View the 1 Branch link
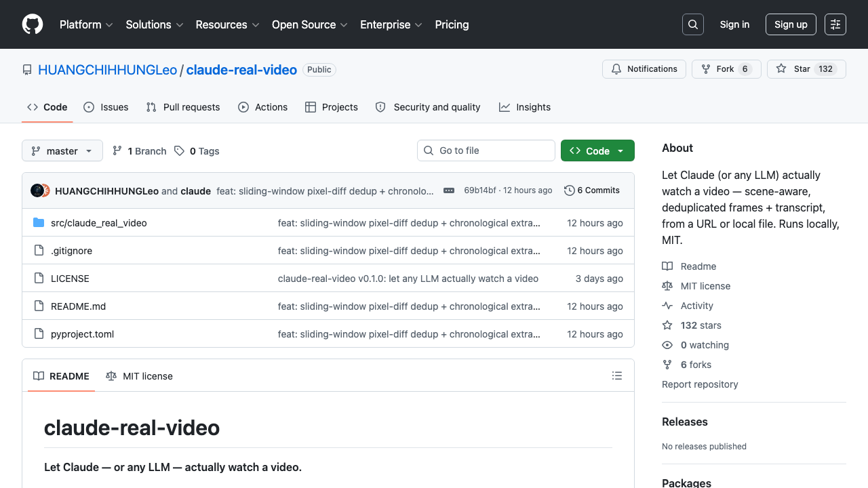This screenshot has height=488, width=868. pos(140,151)
